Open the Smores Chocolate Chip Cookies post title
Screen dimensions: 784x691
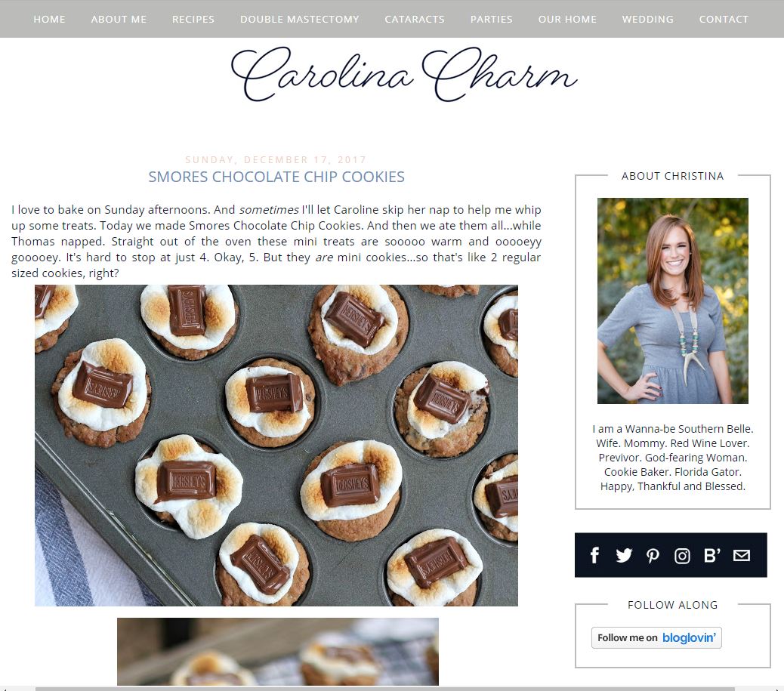pyautogui.click(x=276, y=177)
